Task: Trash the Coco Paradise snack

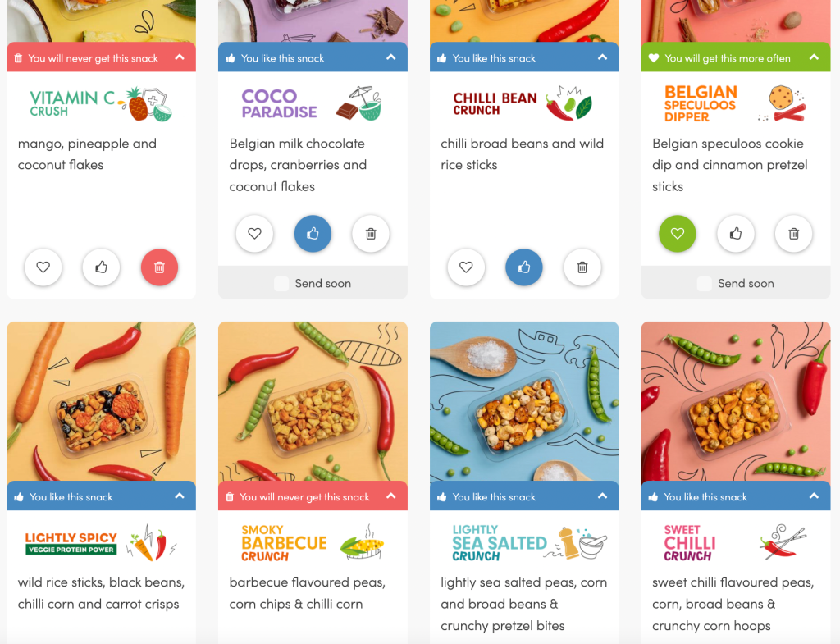Action: (x=371, y=234)
